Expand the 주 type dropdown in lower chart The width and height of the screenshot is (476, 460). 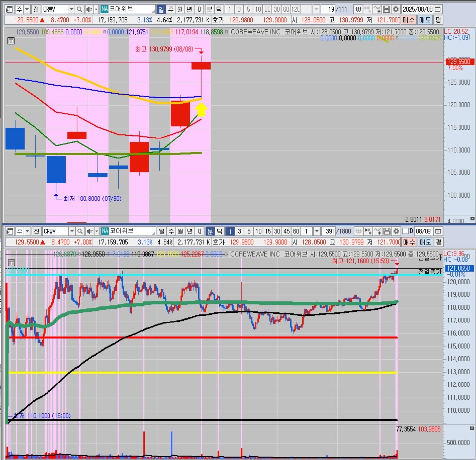28,231
